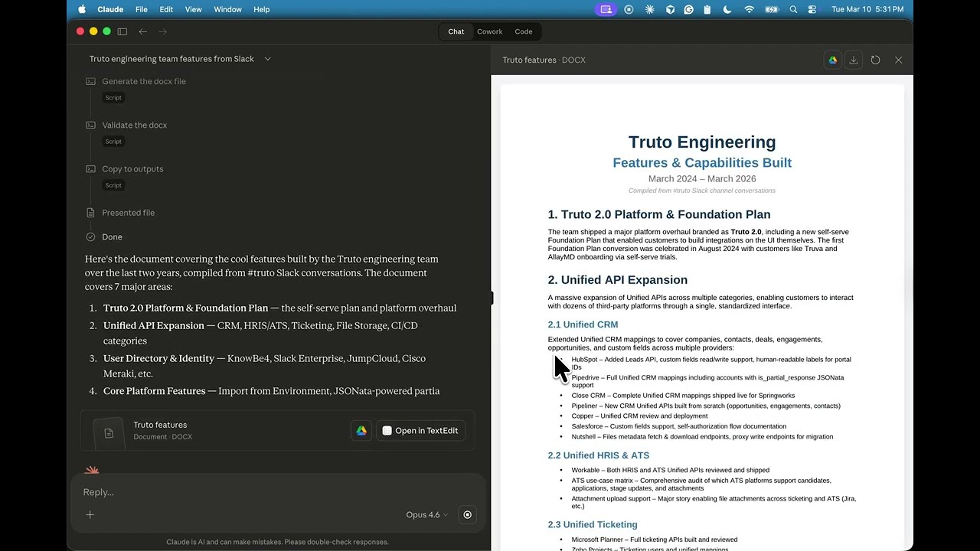
Task: Click the Grammarly icon in the menu bar
Action: [689, 9]
